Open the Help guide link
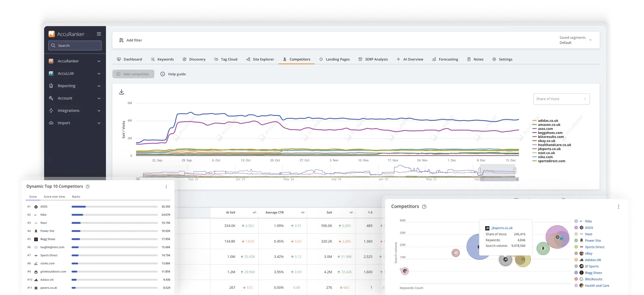644x295 pixels. (x=173, y=74)
